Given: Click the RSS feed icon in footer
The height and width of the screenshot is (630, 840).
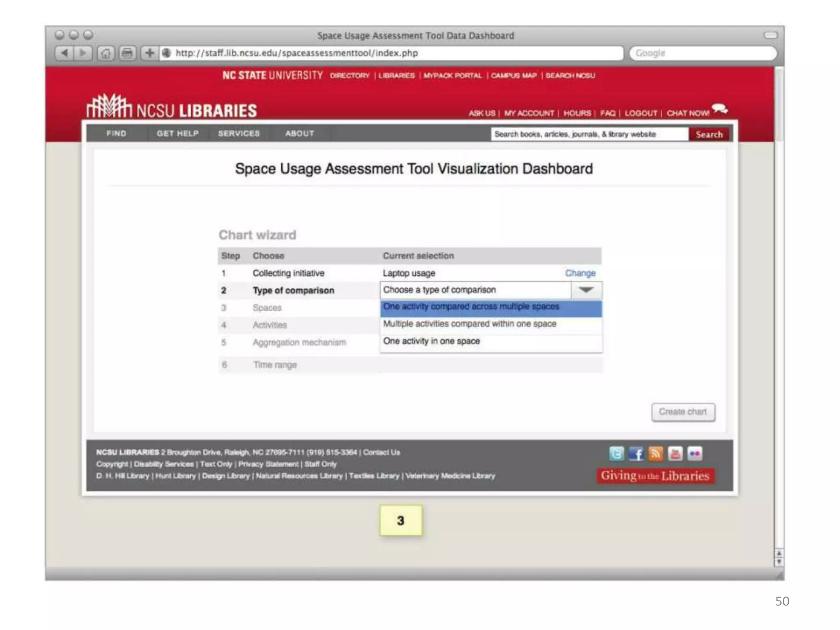Looking at the screenshot, I should tap(656, 454).
